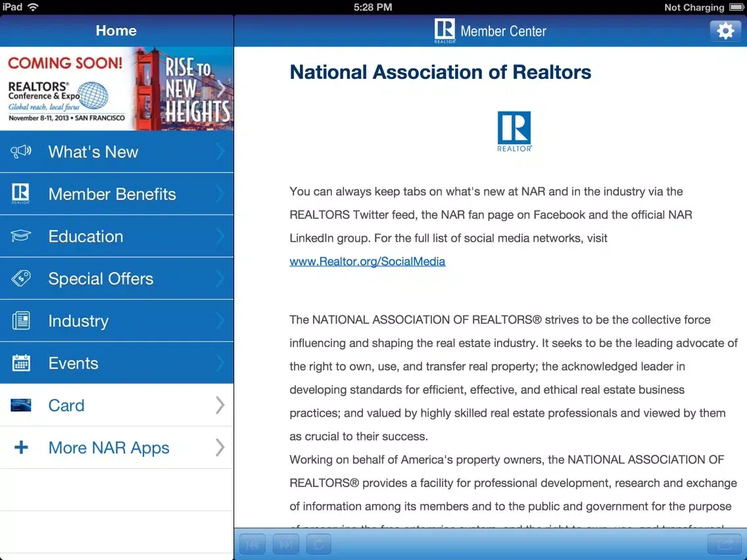Open settings with the gear icon
The width and height of the screenshot is (747, 560).
725,31
